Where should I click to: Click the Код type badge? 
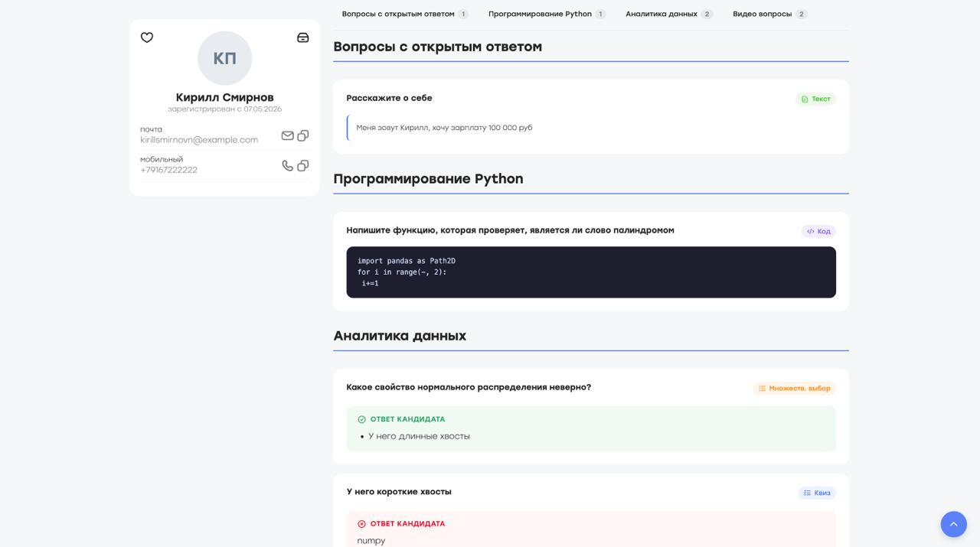pos(818,231)
